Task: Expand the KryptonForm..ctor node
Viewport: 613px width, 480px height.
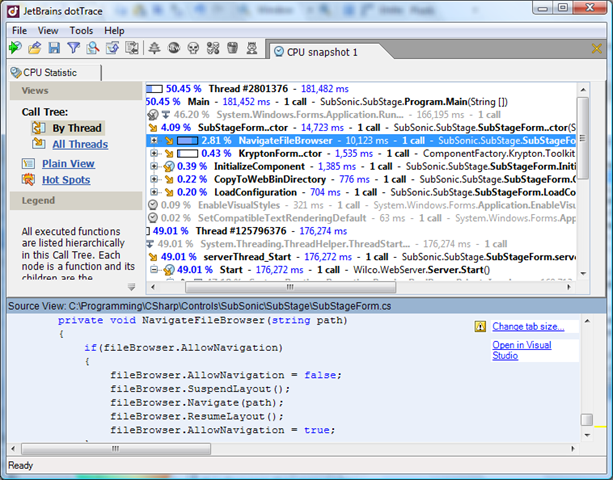Action: click(x=154, y=153)
